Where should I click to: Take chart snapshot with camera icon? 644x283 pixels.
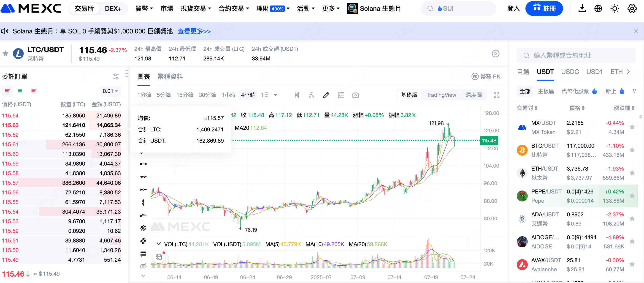coord(355,95)
